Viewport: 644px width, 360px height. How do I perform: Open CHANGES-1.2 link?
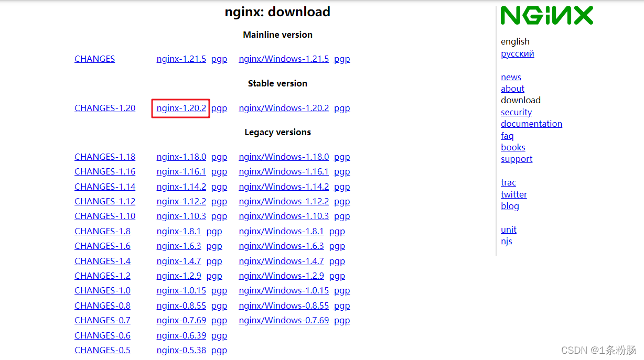click(102, 276)
